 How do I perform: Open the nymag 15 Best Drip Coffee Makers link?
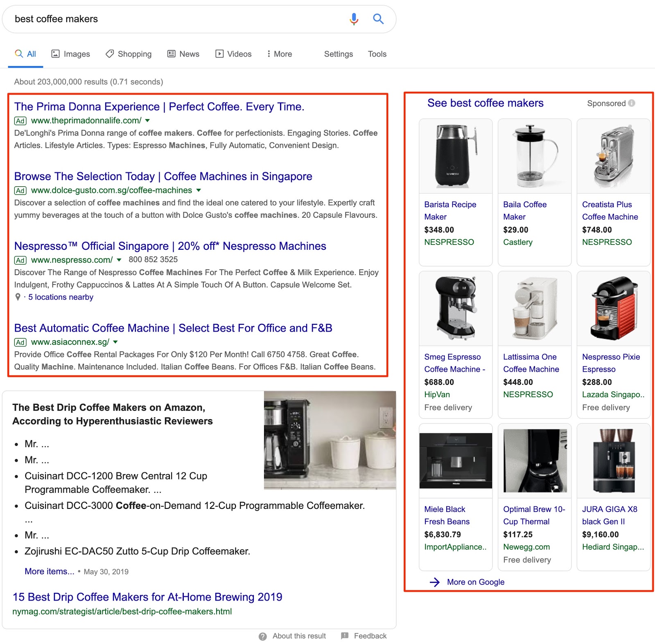(x=147, y=597)
